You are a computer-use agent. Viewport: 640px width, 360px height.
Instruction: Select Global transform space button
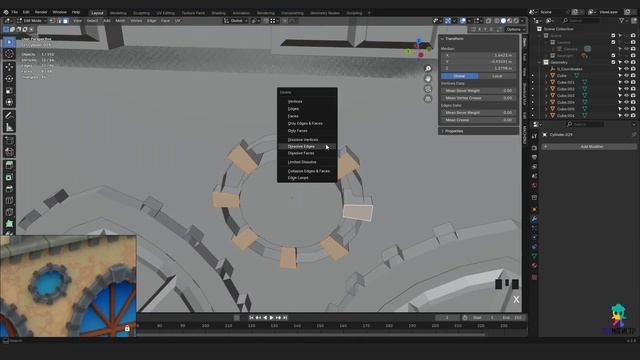(x=460, y=76)
